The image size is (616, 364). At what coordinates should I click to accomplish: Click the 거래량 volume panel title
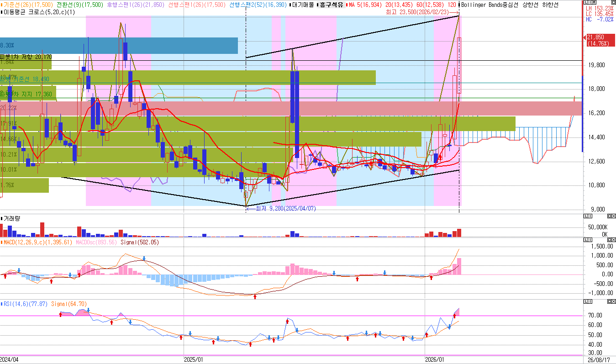(x=11, y=219)
